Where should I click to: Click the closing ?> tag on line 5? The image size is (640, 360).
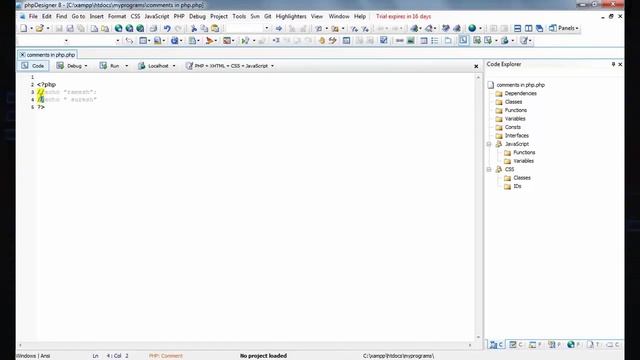[x=41, y=107]
